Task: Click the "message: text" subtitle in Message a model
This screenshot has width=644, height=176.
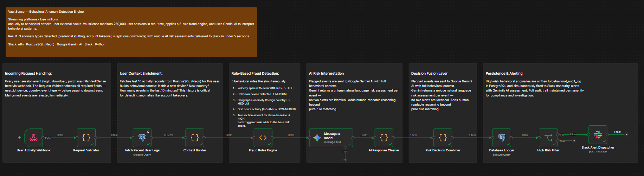Action: 332,142
